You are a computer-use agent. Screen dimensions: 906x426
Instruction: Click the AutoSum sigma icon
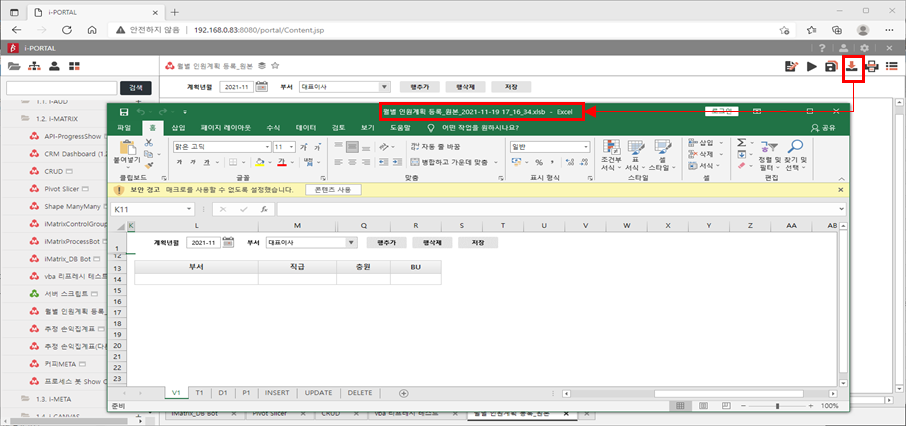point(740,142)
